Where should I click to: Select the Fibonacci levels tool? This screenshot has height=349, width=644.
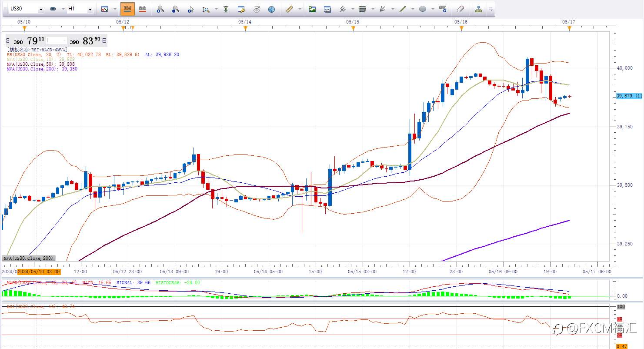363,9
